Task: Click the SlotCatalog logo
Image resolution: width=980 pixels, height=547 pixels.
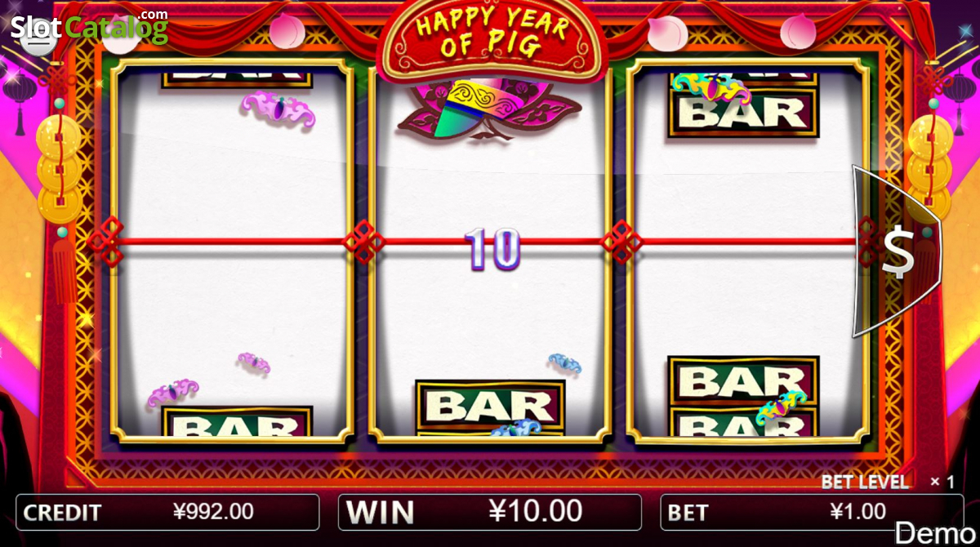Action: click(x=90, y=27)
